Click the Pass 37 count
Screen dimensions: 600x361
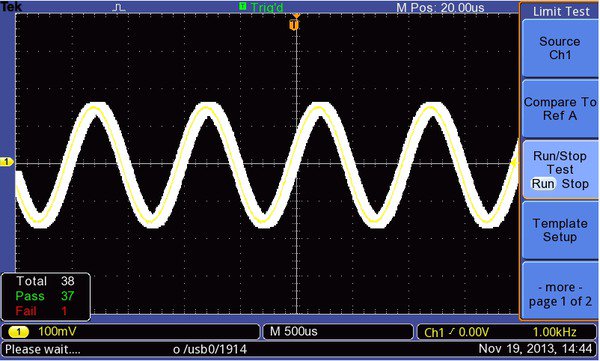[45, 296]
